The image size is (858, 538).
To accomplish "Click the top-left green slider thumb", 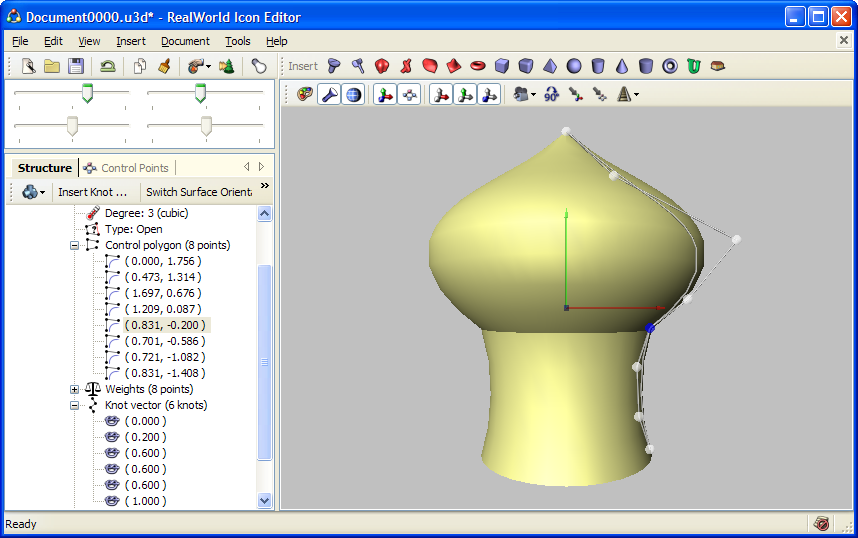I will [x=88, y=93].
